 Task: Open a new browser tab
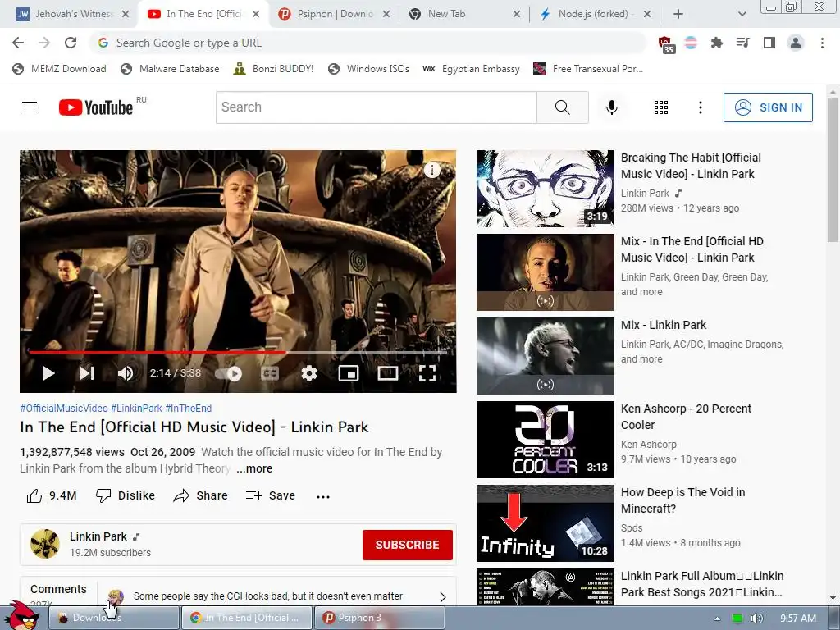[x=678, y=15]
